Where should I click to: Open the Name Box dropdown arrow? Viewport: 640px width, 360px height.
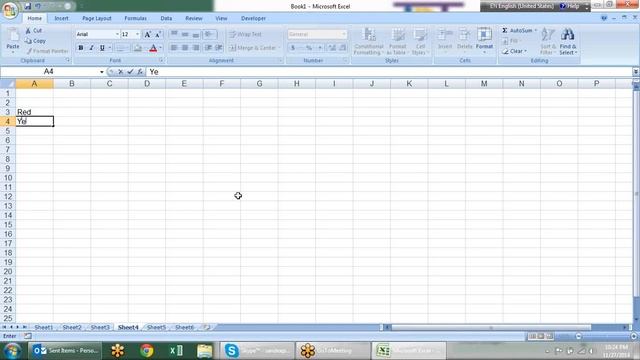pos(102,72)
